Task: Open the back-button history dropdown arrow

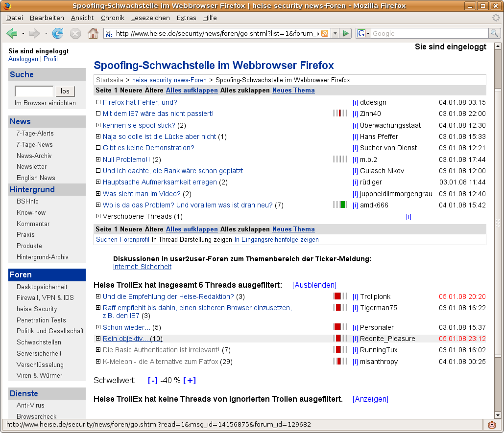Action: click(x=23, y=33)
